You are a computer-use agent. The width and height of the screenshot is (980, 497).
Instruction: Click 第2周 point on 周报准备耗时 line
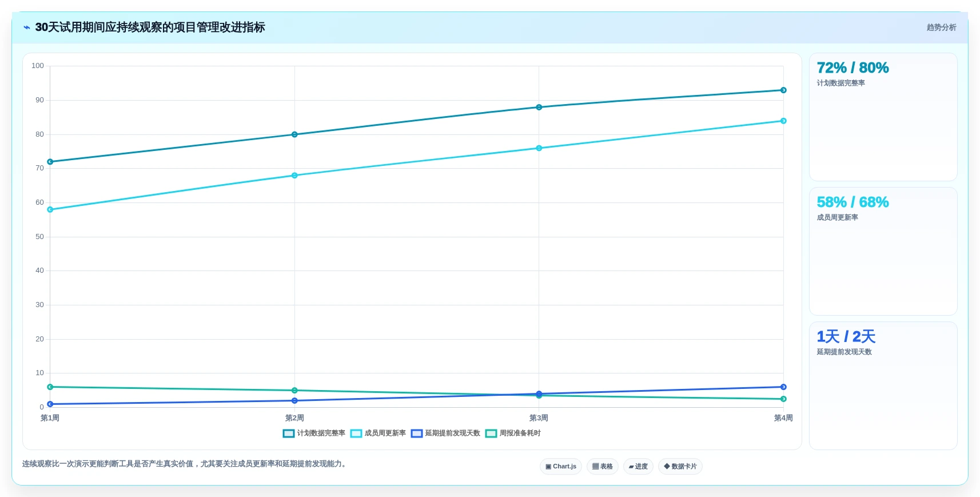pos(294,391)
